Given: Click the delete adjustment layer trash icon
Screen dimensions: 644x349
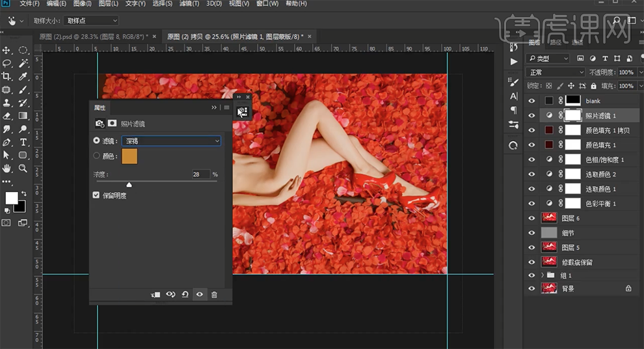Looking at the screenshot, I should (x=214, y=295).
